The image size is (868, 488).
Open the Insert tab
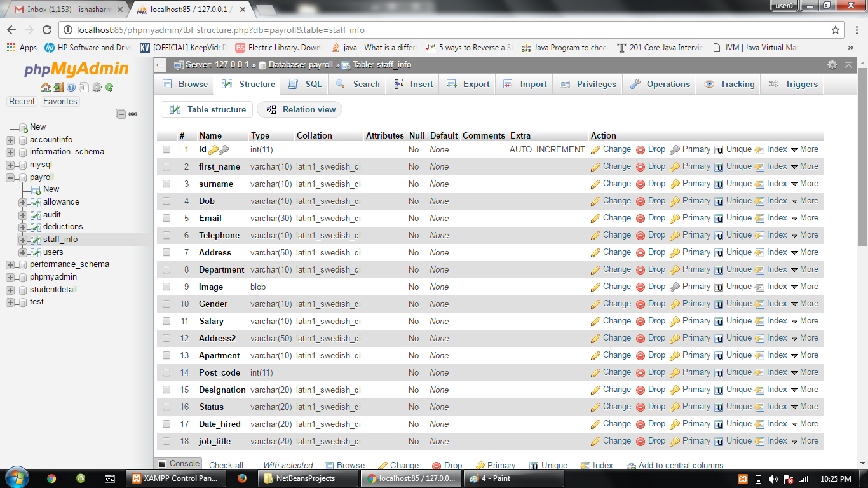pos(413,84)
